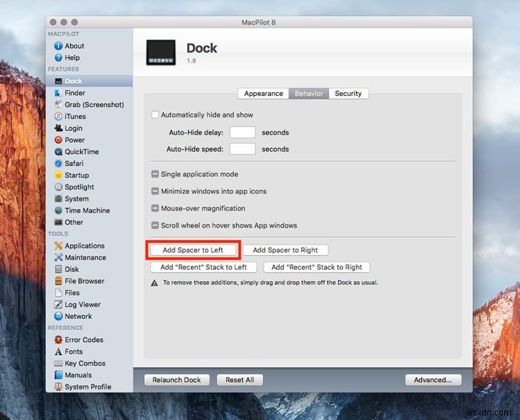This screenshot has width=520, height=420.
Task: Switch to the Behavior tab
Action: click(x=309, y=94)
